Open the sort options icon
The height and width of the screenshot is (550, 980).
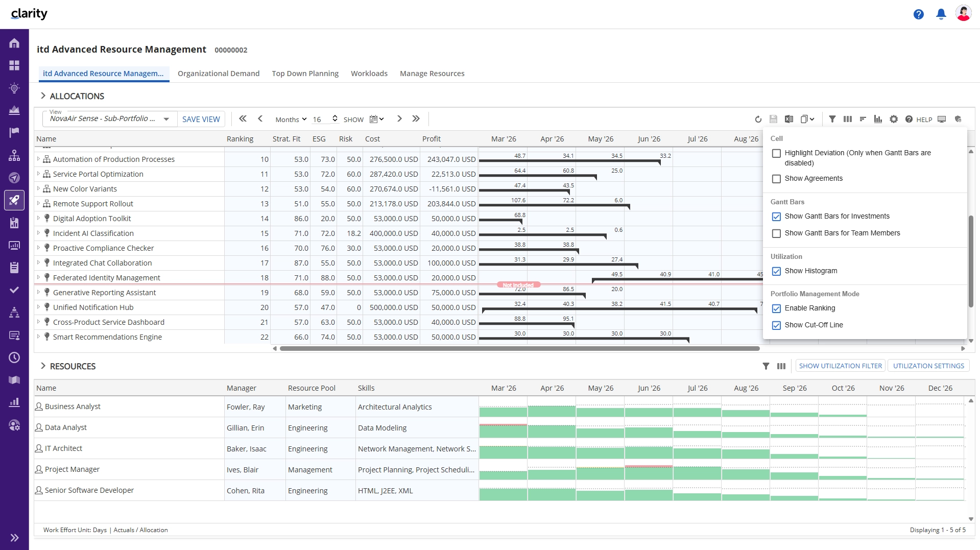(x=863, y=119)
